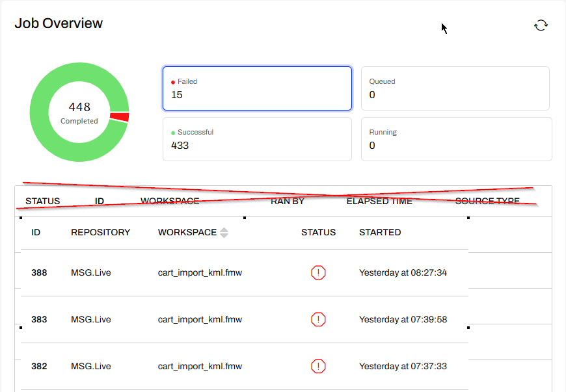Screen dimensions: 566x392
Task: Click MSG.Live in row 388
Action: [90, 272]
